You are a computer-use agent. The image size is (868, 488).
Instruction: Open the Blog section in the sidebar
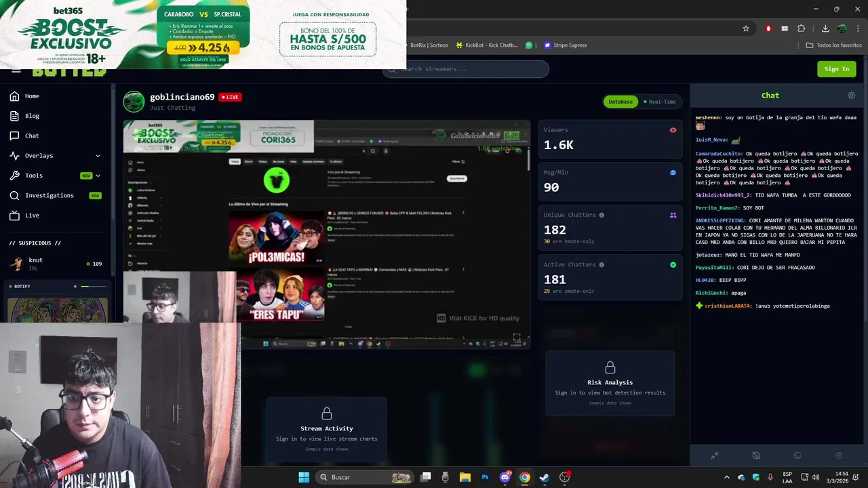[x=56, y=116]
